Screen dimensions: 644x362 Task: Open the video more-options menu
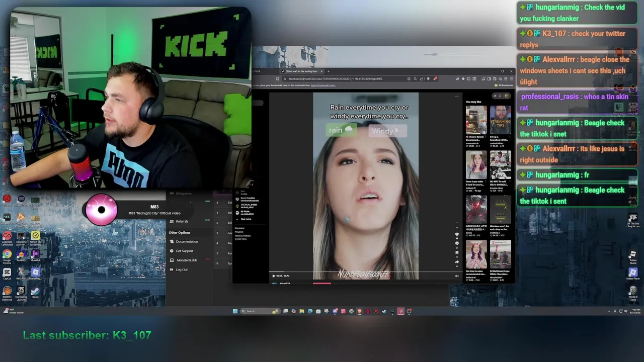coord(457,96)
